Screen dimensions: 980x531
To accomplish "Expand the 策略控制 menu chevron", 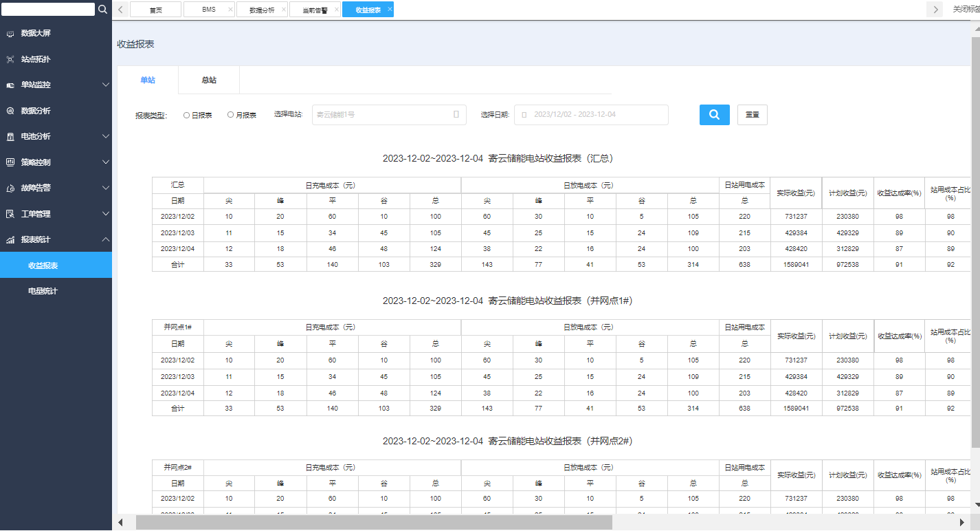I will tap(105, 162).
